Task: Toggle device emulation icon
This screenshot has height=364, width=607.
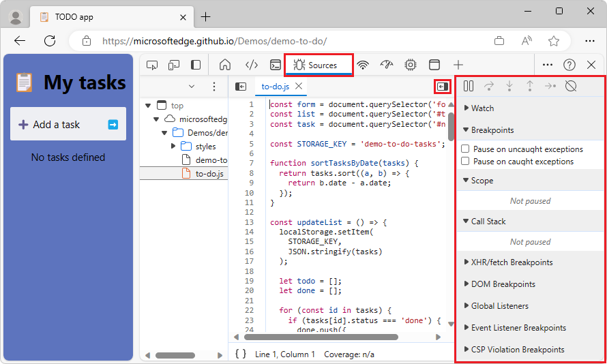Action: [174, 65]
